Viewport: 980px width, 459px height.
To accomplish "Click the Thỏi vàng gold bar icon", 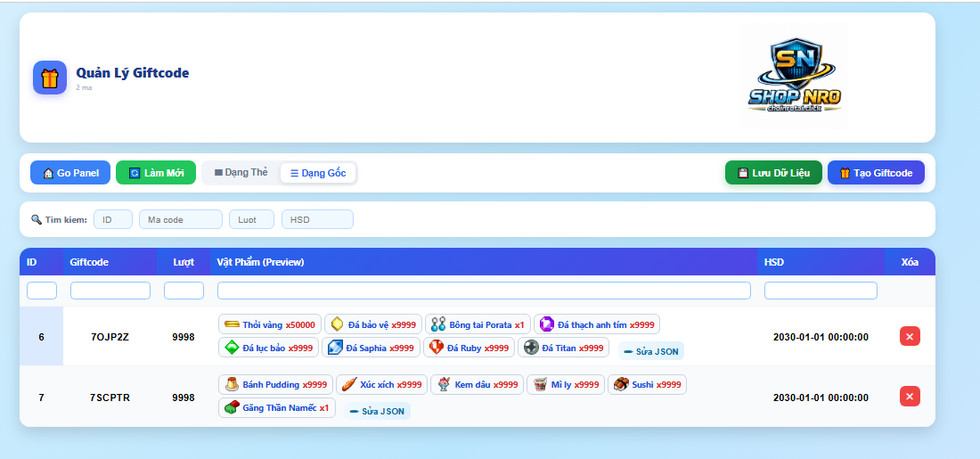I will pyautogui.click(x=232, y=324).
